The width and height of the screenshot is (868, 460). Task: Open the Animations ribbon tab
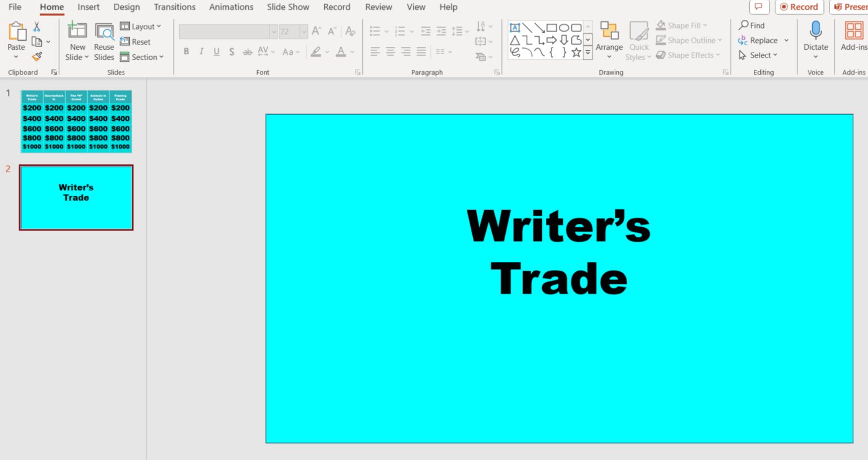tap(231, 7)
